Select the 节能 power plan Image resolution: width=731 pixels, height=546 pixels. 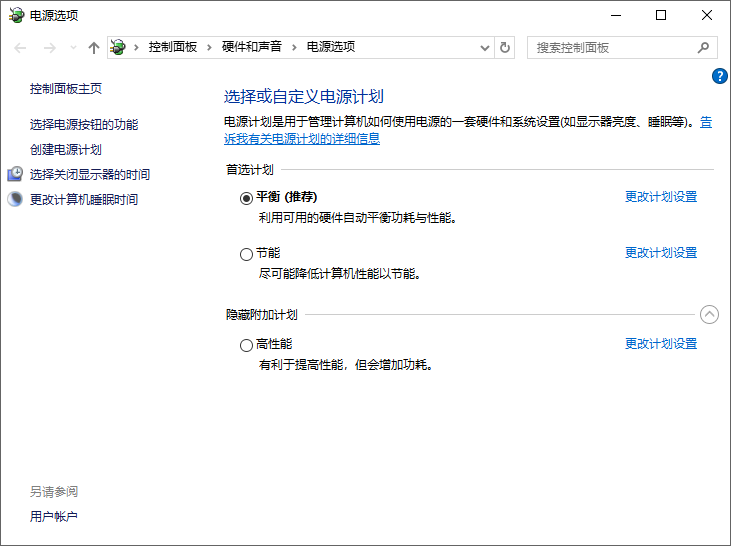coord(247,254)
